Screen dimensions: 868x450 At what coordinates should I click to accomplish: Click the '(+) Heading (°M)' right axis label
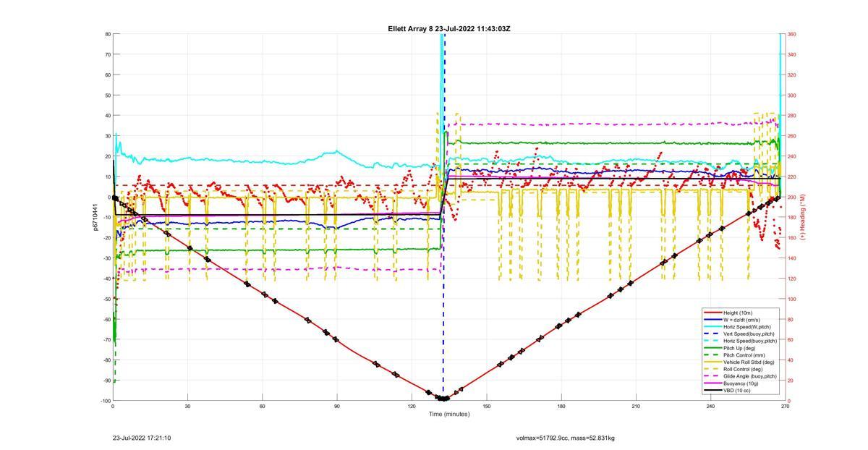pos(802,217)
